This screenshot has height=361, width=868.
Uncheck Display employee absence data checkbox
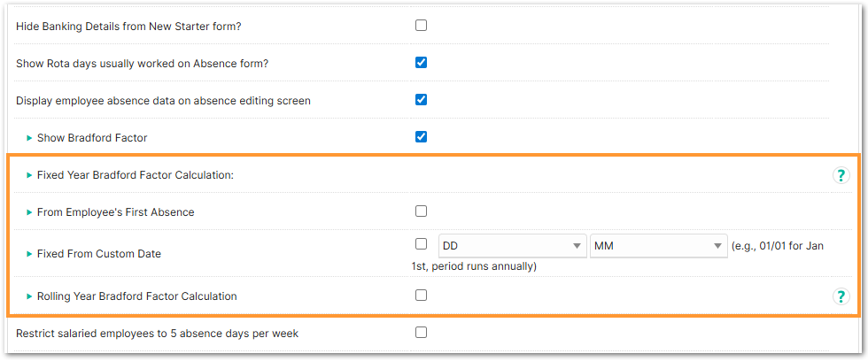tap(421, 100)
